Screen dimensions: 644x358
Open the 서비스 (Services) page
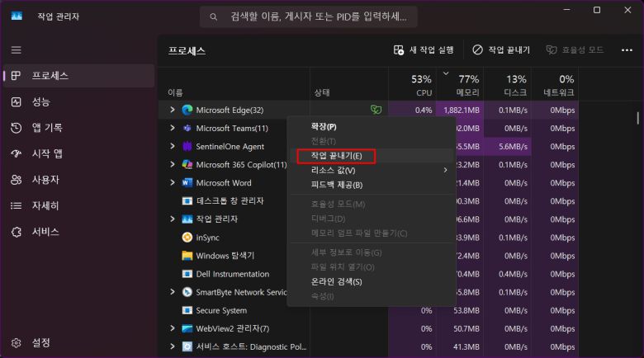pyautogui.click(x=45, y=232)
